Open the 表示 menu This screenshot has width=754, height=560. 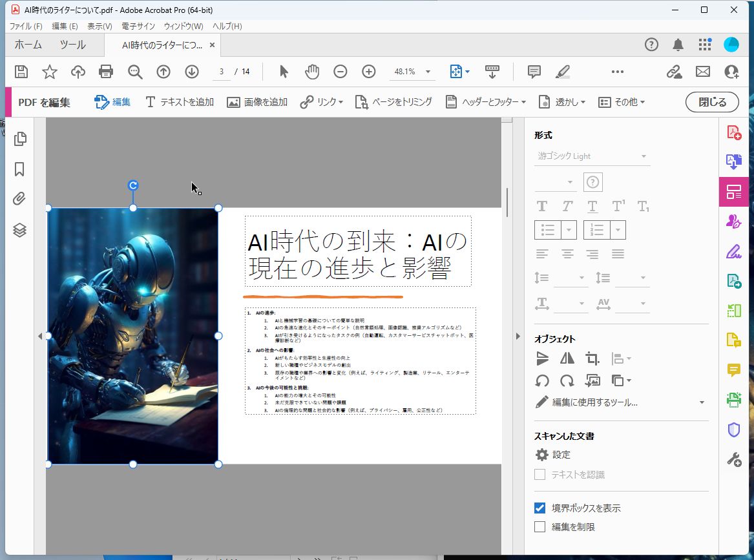pyautogui.click(x=99, y=26)
